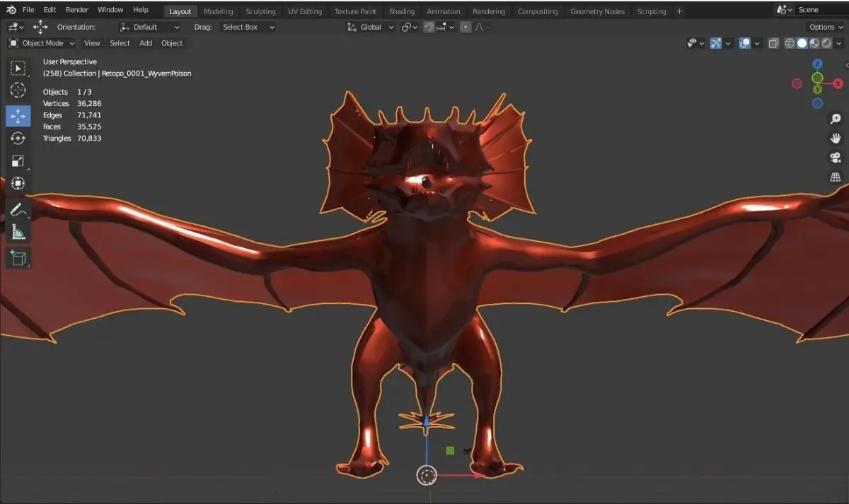Viewport: 849px width, 504px height.
Task: Select material preview viewport shading
Action: pyautogui.click(x=814, y=43)
